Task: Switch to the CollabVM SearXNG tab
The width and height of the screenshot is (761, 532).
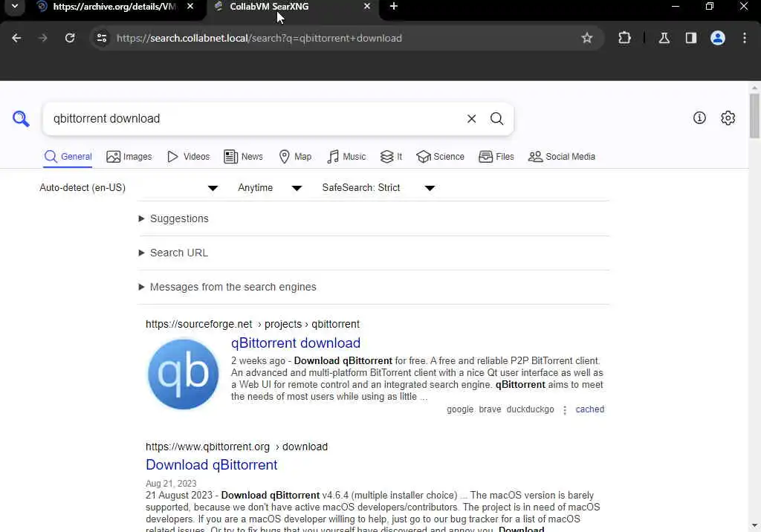Action: (x=291, y=7)
